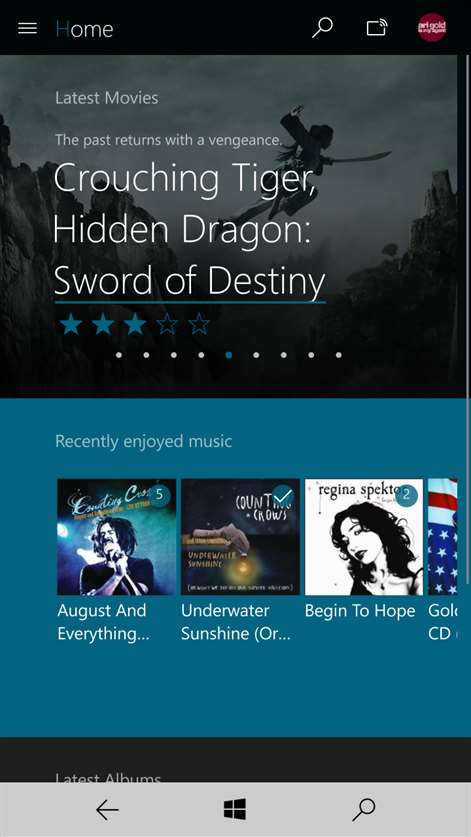Go back with the navigation bar arrow
The width and height of the screenshot is (471, 837).
(x=107, y=810)
